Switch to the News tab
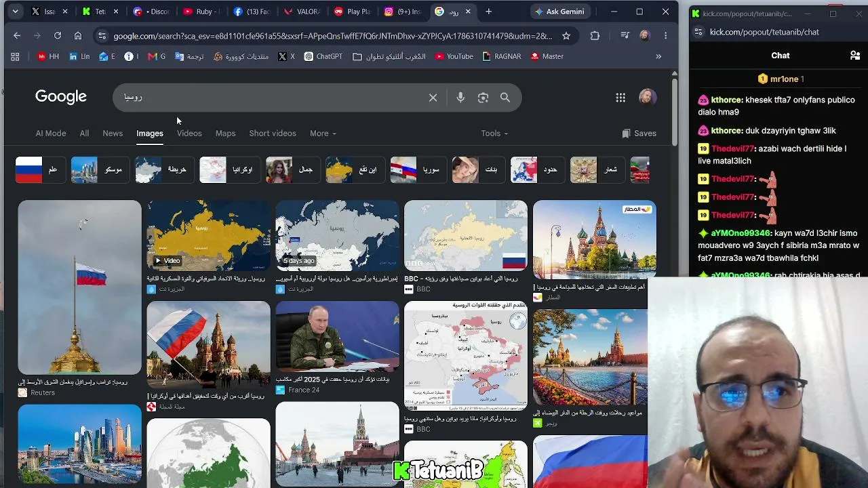This screenshot has width=868, height=488. [113, 134]
